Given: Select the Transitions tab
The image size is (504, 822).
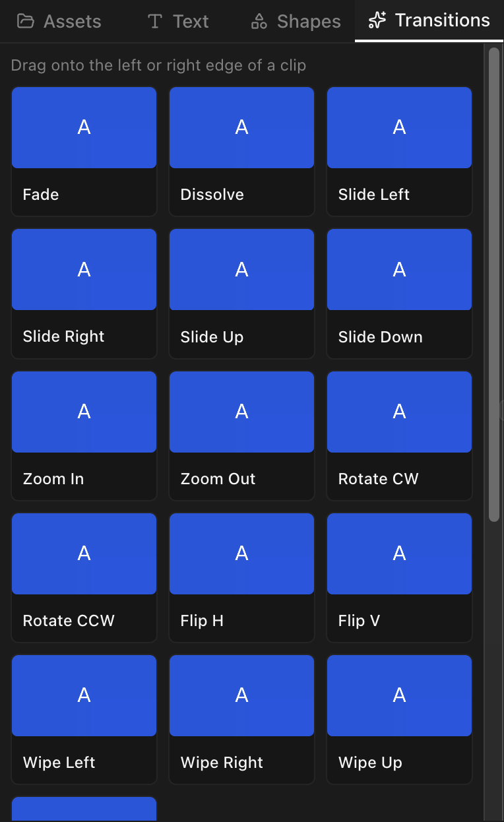Looking at the screenshot, I should pos(429,20).
